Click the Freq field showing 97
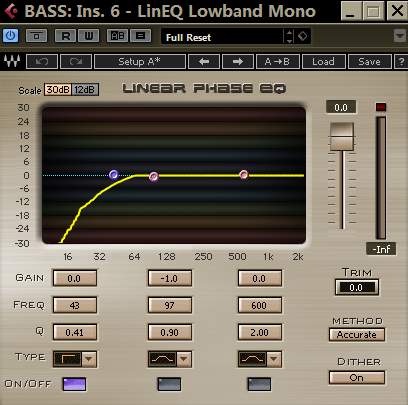 click(170, 305)
